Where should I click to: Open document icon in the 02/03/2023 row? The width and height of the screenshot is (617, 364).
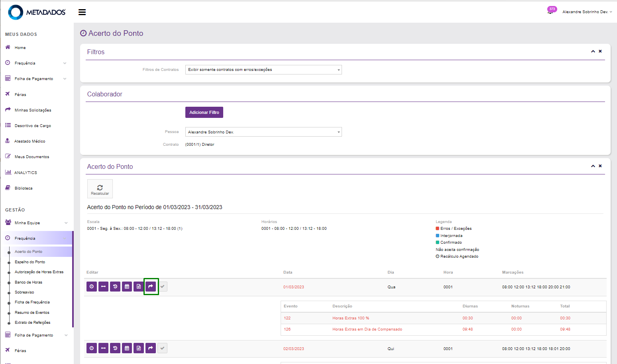coord(139,348)
